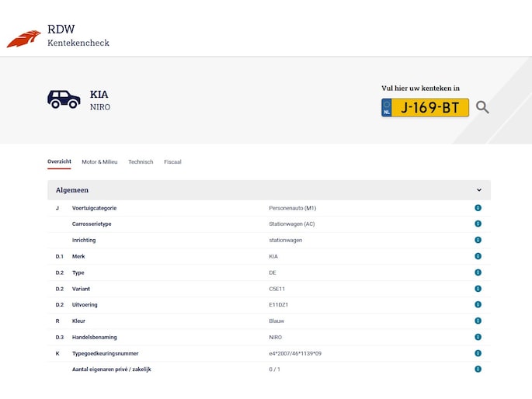Switch to the Motor & Milieu tab
This screenshot has height=399, width=532.
99,162
